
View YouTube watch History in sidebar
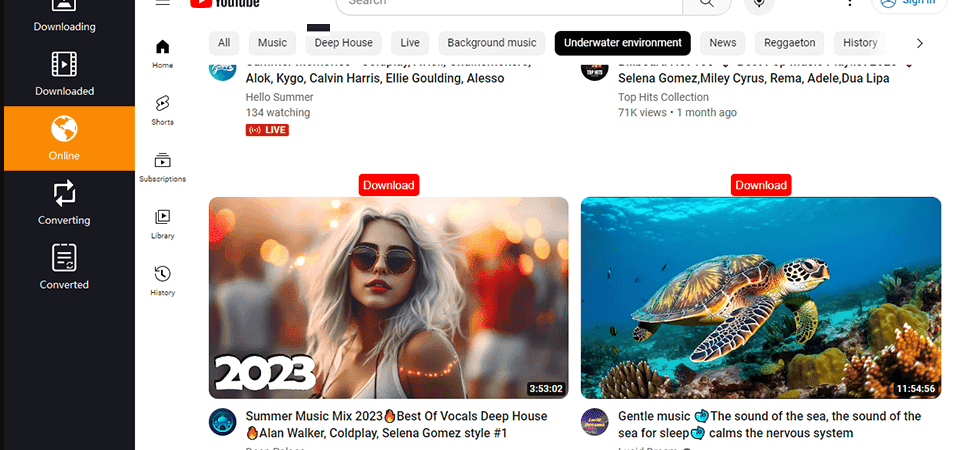[162, 280]
